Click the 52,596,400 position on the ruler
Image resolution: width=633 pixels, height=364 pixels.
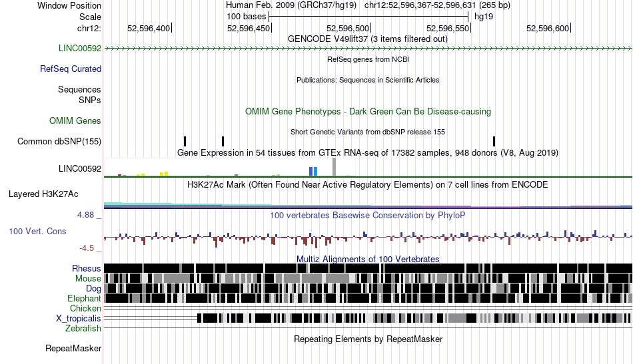pyautogui.click(x=149, y=28)
